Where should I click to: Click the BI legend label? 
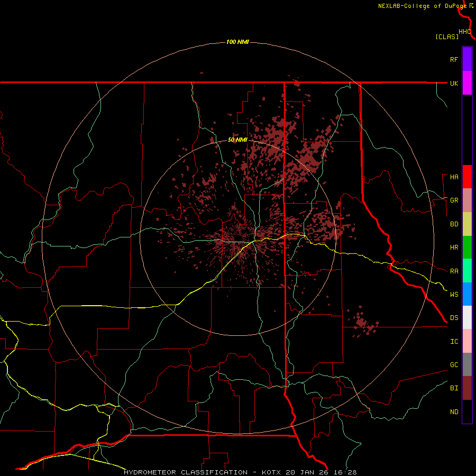(454, 388)
